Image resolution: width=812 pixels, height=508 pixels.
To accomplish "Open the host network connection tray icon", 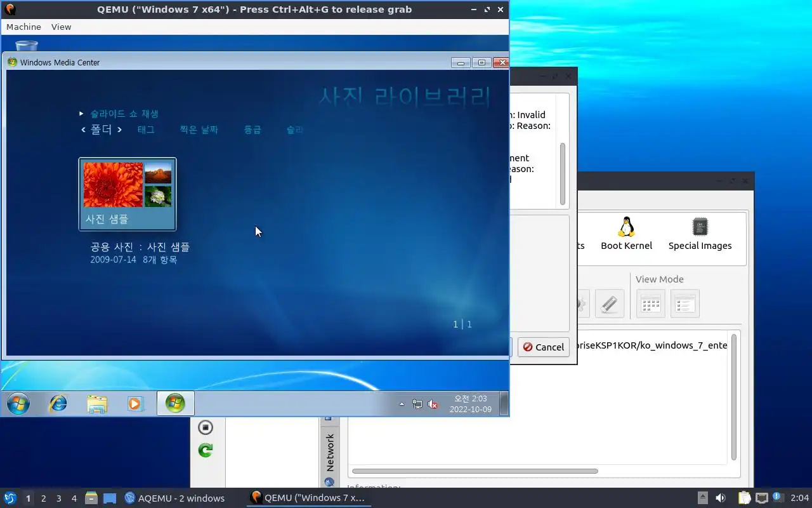I will pos(761,498).
